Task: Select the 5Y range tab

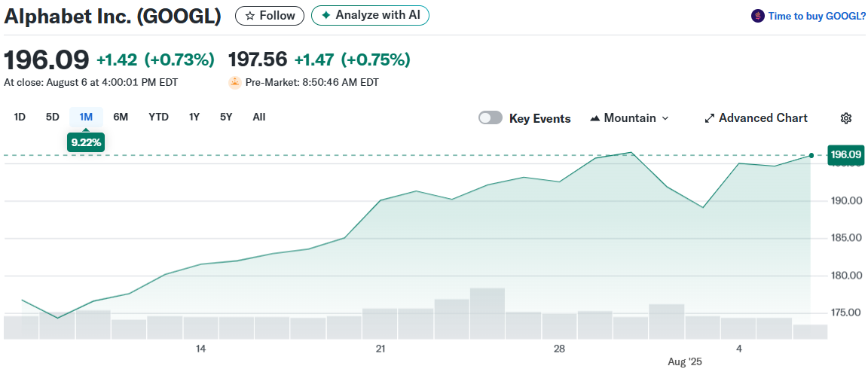Action: (x=226, y=117)
